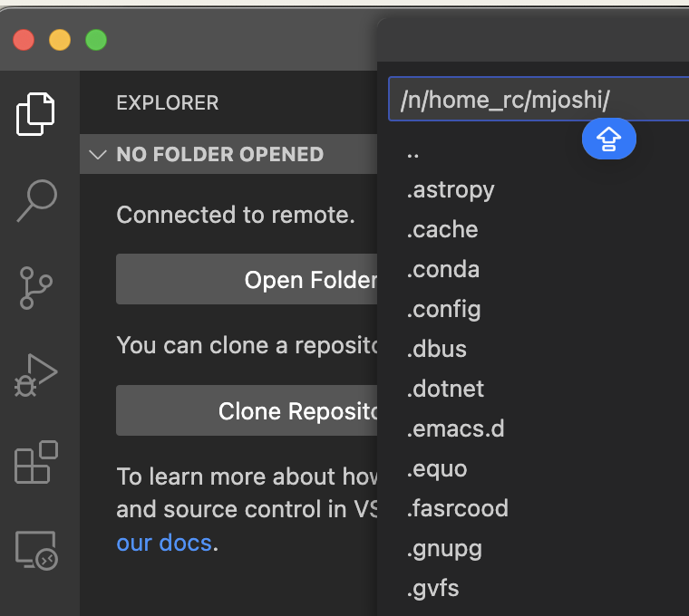
Task: Click the Clone Repository button
Action: click(247, 411)
